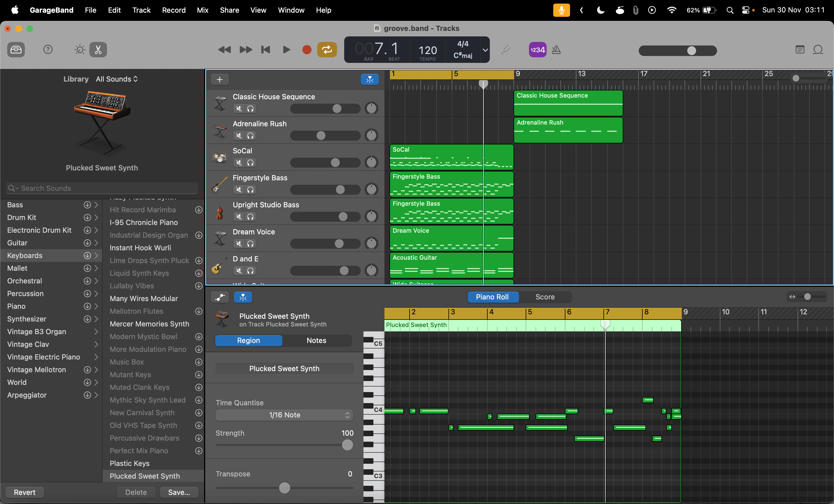Screen dimensions: 834x504
Task: Toggle the Metronome button
Action: (556, 50)
